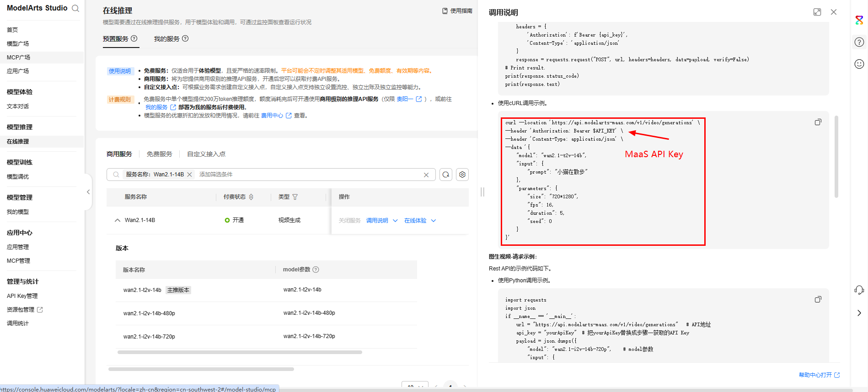868x392 pixels.
Task: Open 首页 in the sidebar
Action: (x=12, y=30)
